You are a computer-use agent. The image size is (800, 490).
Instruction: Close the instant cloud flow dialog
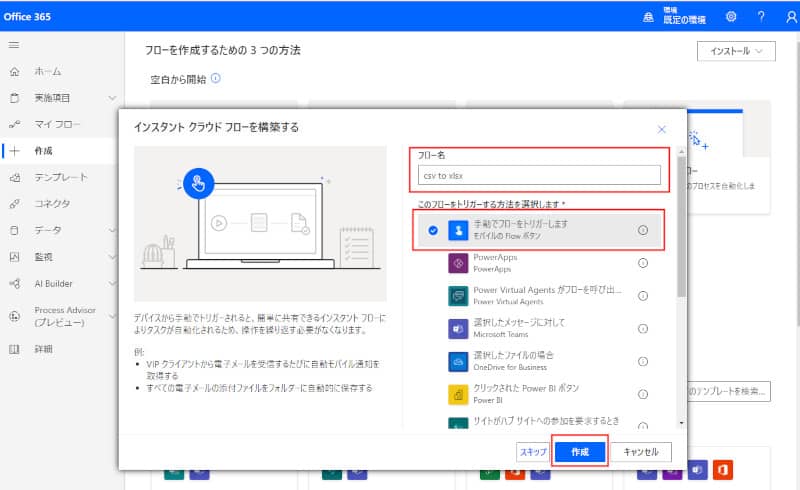tap(662, 130)
